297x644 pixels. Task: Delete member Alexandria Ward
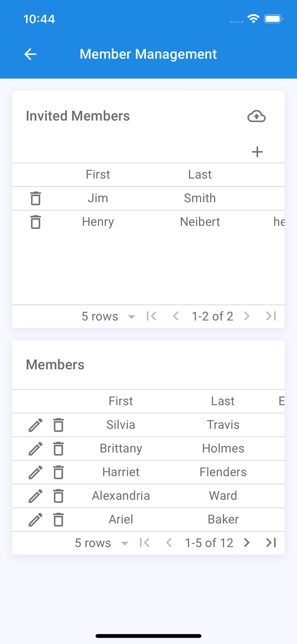pyautogui.click(x=59, y=496)
